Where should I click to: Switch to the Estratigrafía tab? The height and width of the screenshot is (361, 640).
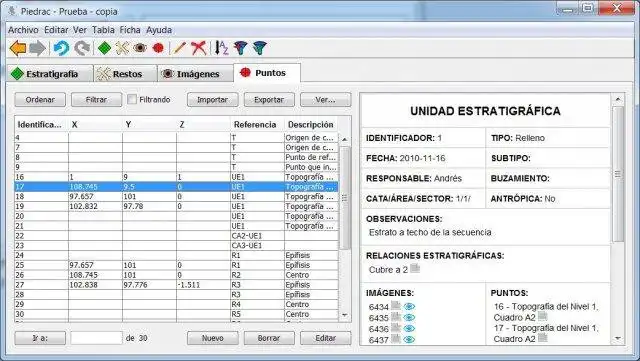49,74
